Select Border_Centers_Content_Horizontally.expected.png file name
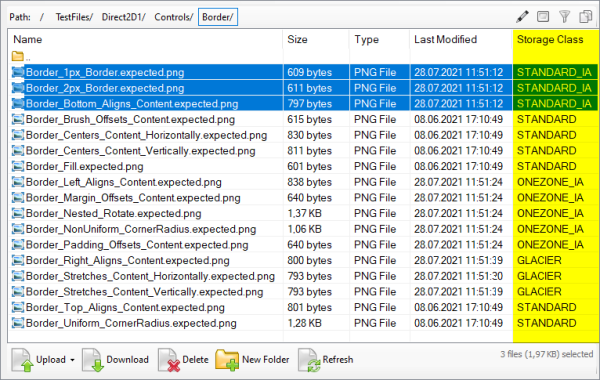This screenshot has height=380, width=600. pos(146,135)
